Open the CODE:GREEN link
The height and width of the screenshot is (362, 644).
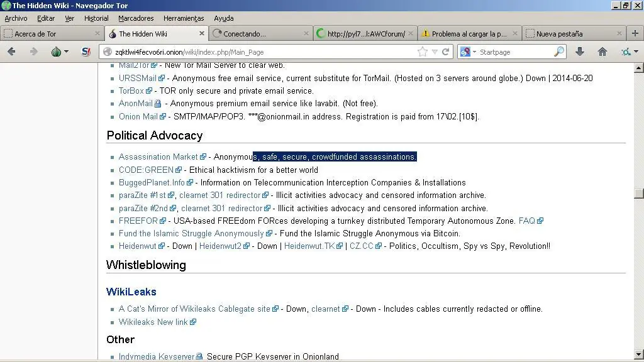coord(146,170)
